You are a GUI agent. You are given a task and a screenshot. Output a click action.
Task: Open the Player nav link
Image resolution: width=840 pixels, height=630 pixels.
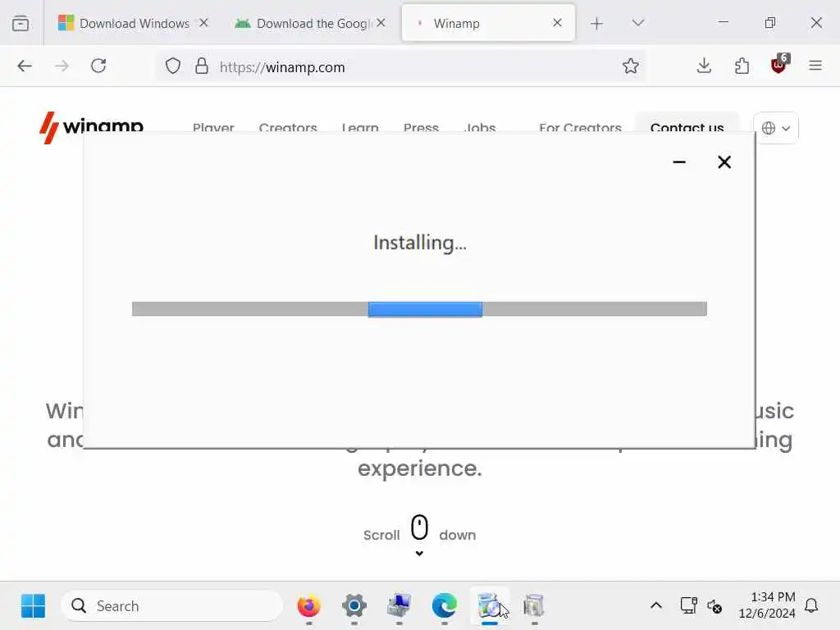(x=213, y=127)
